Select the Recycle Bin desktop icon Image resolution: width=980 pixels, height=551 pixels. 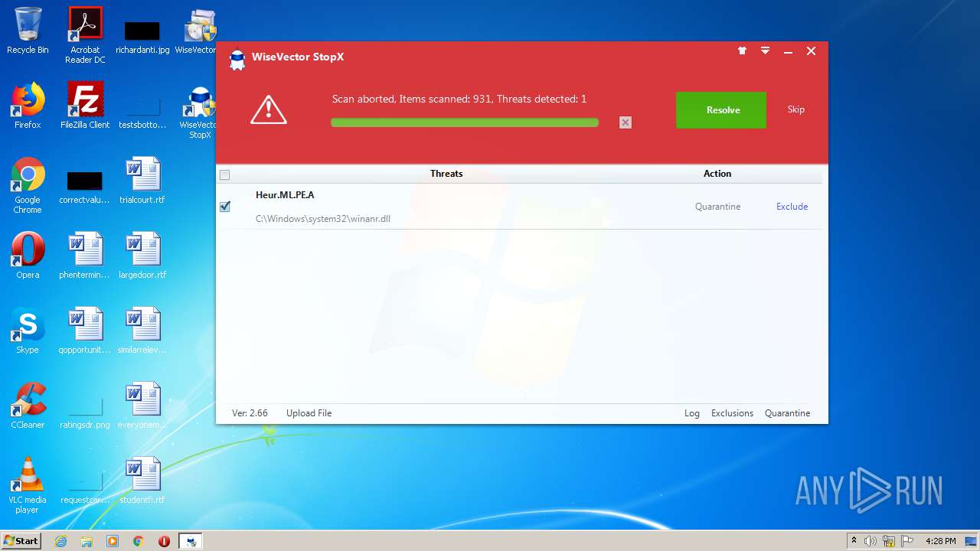click(x=28, y=31)
